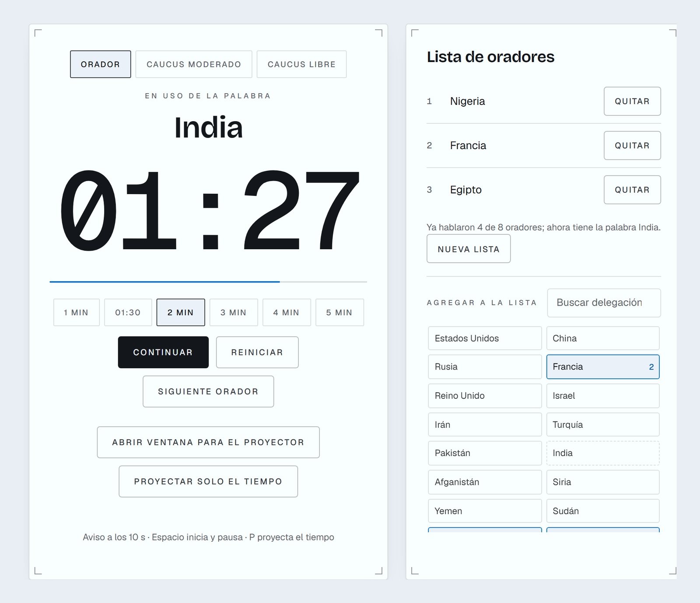Switch to the Caucus Moderado tab
The width and height of the screenshot is (700, 603).
point(194,64)
